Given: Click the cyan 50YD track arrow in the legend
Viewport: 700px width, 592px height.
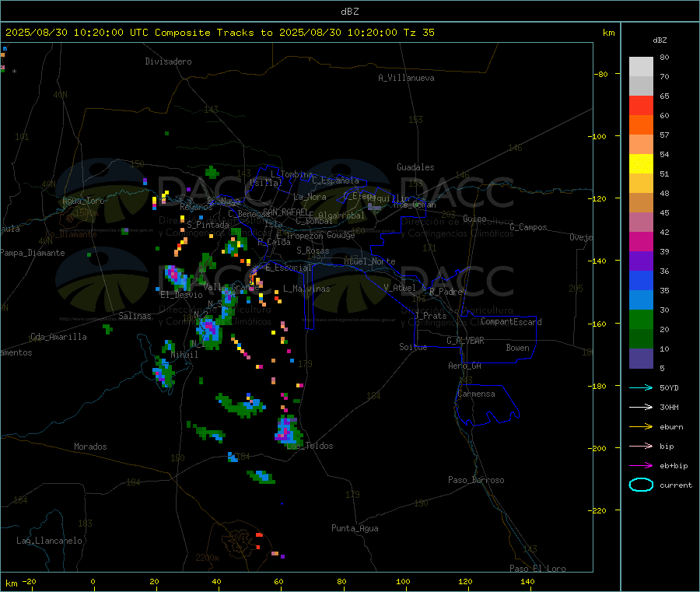Looking at the screenshot, I should pyautogui.click(x=641, y=387).
